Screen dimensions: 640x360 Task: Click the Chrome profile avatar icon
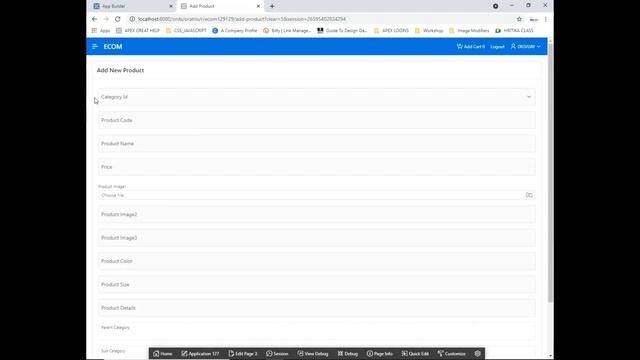coord(533,19)
